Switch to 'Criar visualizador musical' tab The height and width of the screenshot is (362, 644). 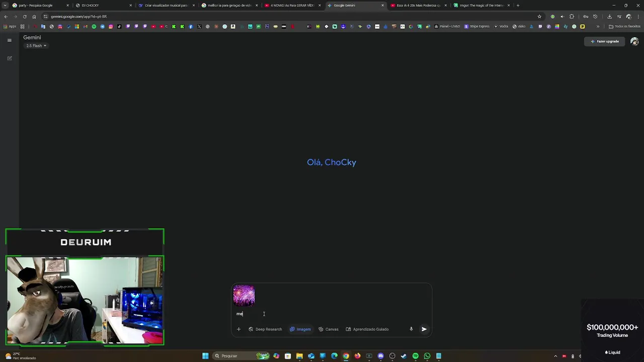pyautogui.click(x=166, y=6)
